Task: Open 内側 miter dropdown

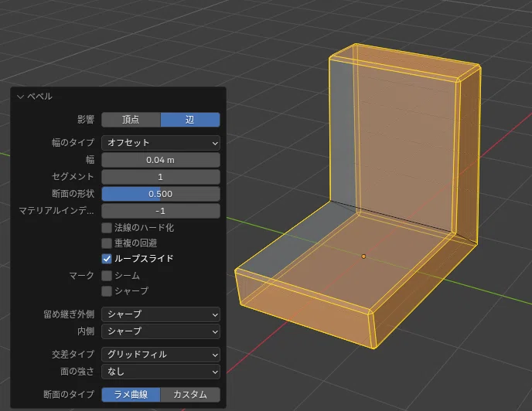Action: point(161,331)
